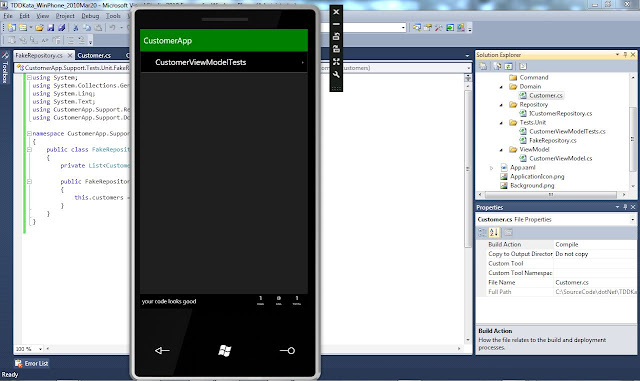Open the Property Pages icon in Properties
Screen dimensions: 640x381
[508, 232]
